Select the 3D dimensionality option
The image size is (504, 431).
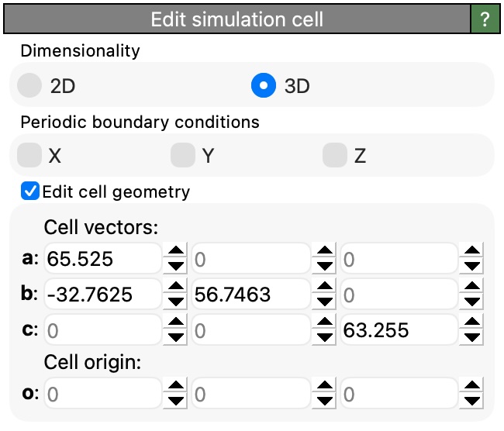(264, 85)
